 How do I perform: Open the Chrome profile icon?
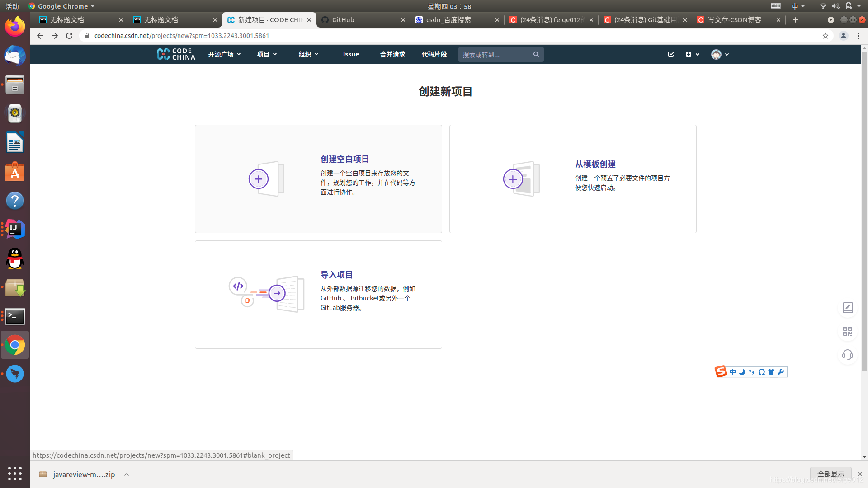(844, 36)
